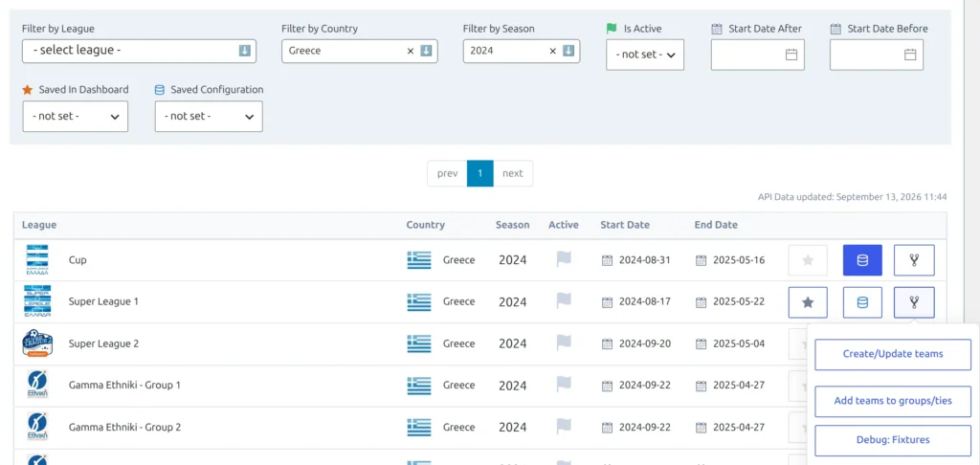Click the calendar icon beside 2025-05-16
The image size is (980, 465).
tap(701, 260)
